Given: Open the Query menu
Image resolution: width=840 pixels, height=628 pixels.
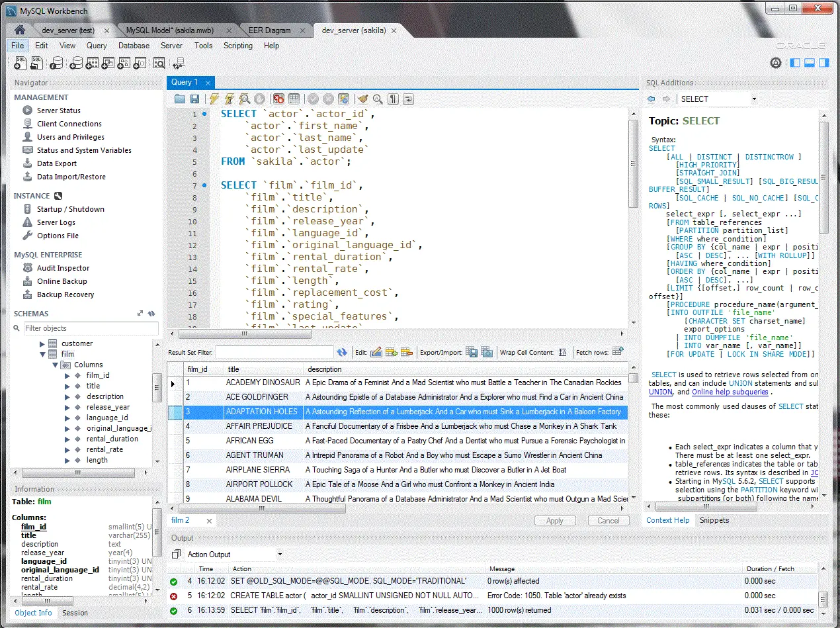Looking at the screenshot, I should pyautogui.click(x=97, y=45).
